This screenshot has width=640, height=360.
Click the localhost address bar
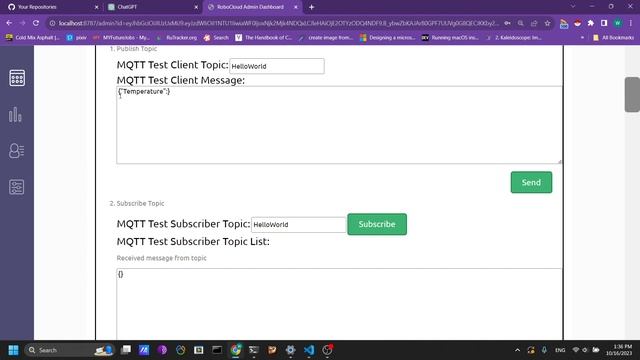pyautogui.click(x=278, y=23)
